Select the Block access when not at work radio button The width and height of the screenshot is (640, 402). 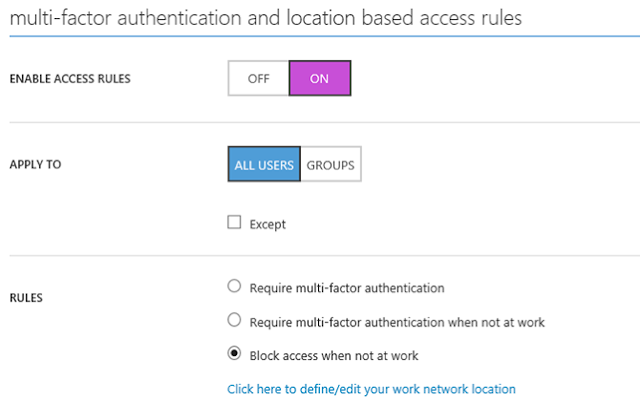tap(235, 353)
